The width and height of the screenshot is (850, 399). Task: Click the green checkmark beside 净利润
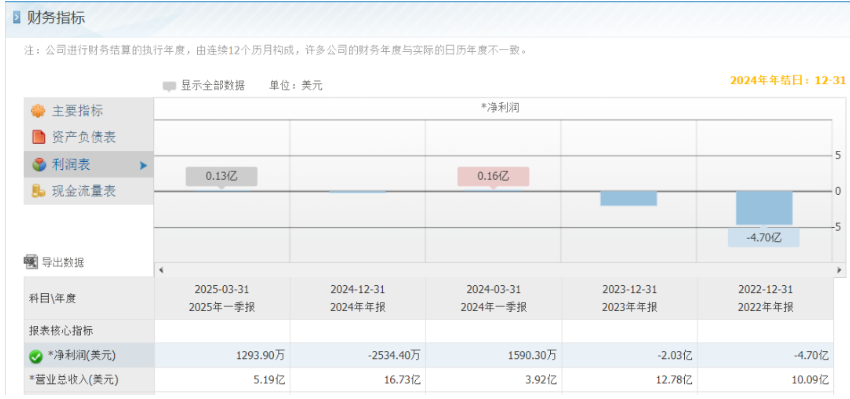pos(36,357)
